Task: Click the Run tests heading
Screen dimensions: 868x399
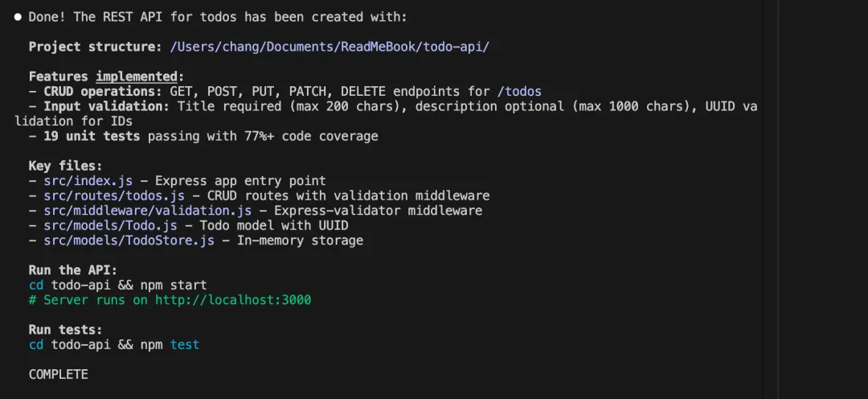Action: (x=65, y=330)
